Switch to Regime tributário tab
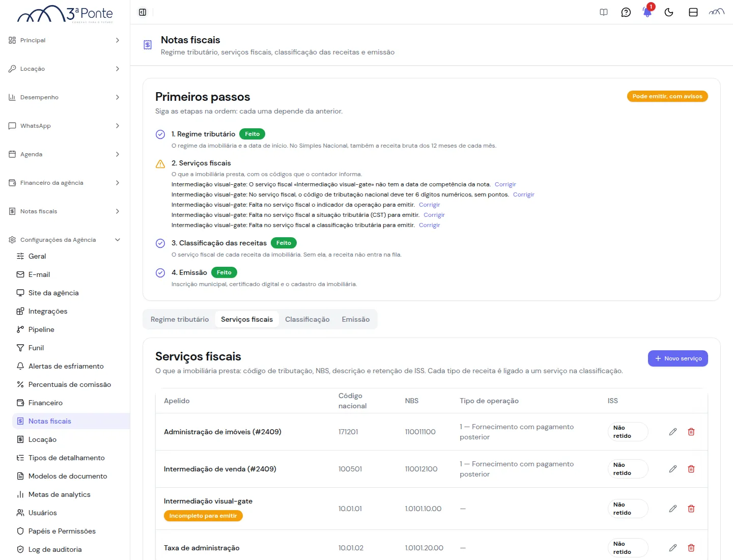 pos(180,319)
